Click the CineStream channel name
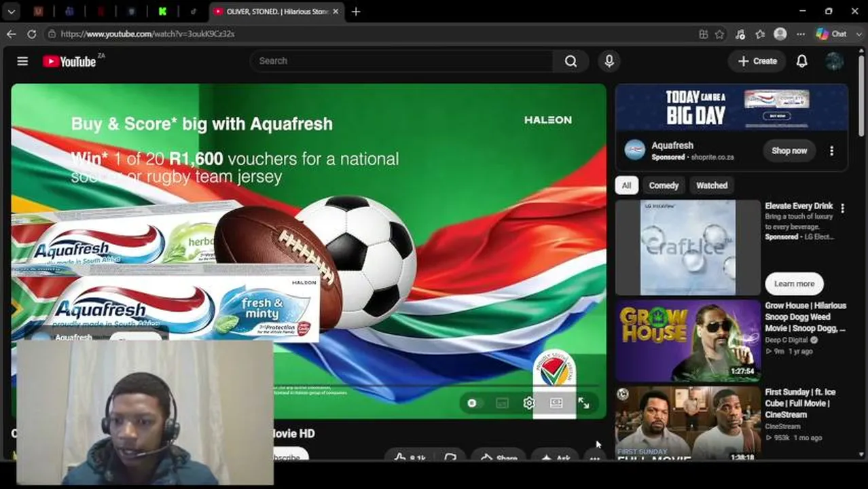This screenshot has width=868, height=489. coord(782,427)
